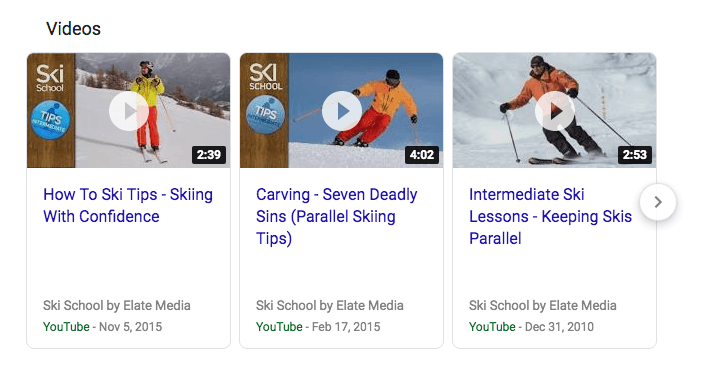The image size is (708, 369).
Task: Click the Videos section heading
Action: click(73, 29)
